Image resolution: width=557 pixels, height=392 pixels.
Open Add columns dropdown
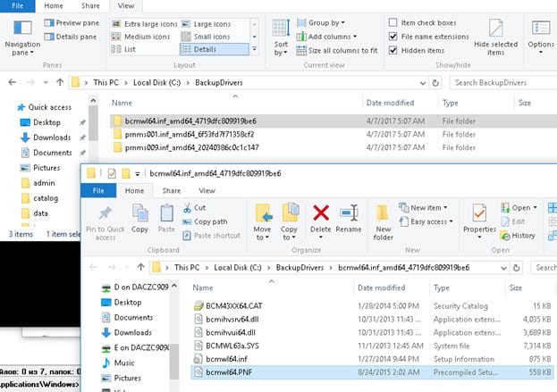[x=326, y=37]
